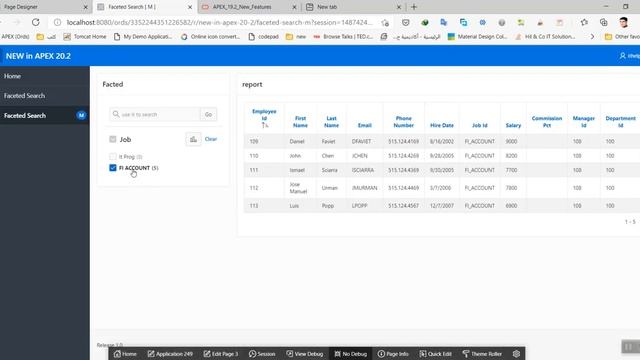Open the Favorites star list icon

[584, 22]
